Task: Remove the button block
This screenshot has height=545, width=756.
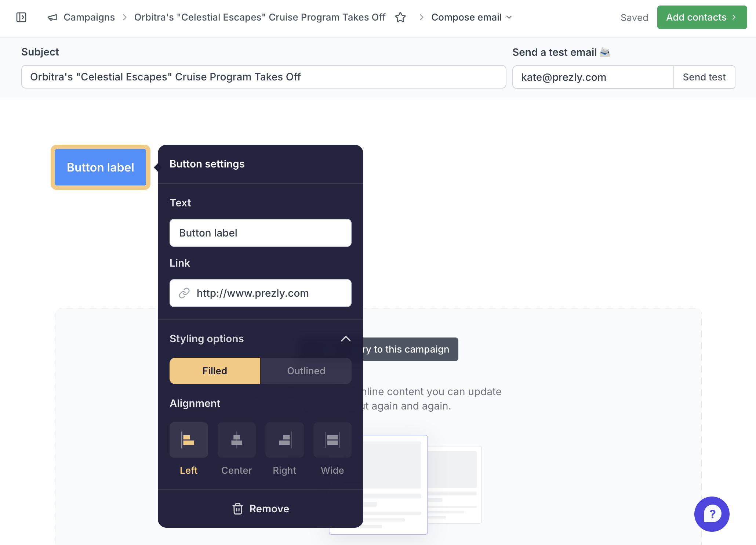Action: 261,509
